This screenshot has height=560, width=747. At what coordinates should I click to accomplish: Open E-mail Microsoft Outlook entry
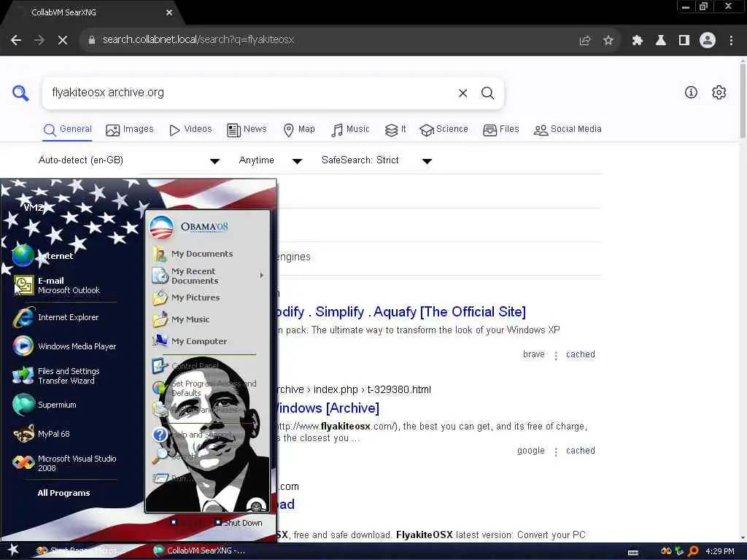[x=64, y=285]
